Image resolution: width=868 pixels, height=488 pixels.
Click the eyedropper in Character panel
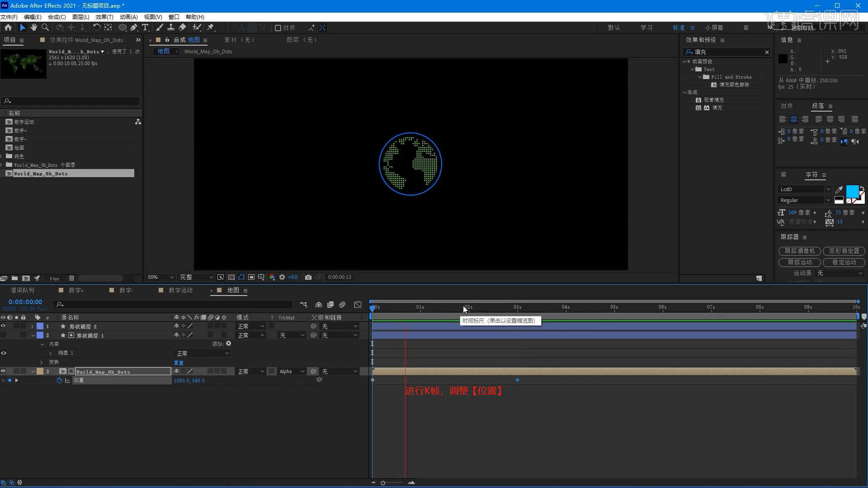[839, 189]
